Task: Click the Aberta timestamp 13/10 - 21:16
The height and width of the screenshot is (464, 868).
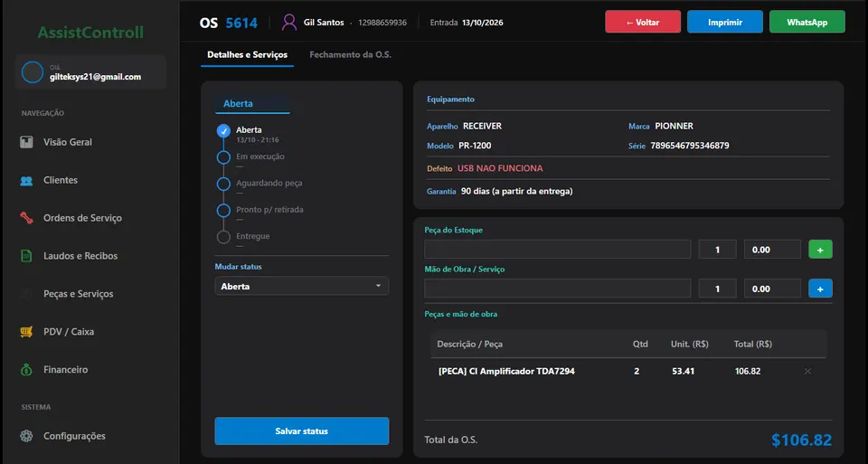Action: click(x=258, y=140)
